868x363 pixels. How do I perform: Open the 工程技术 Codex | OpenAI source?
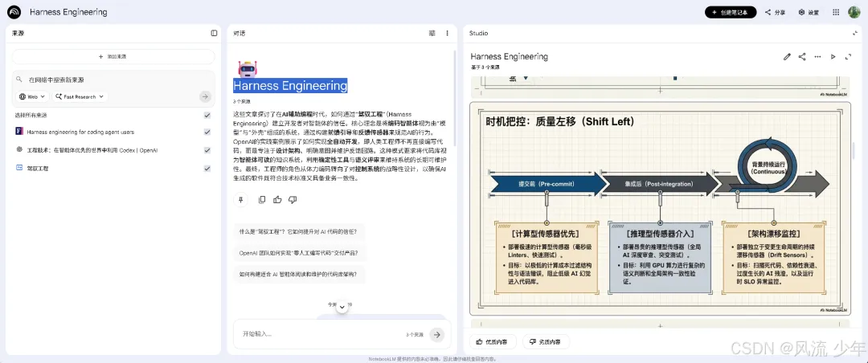coord(92,150)
